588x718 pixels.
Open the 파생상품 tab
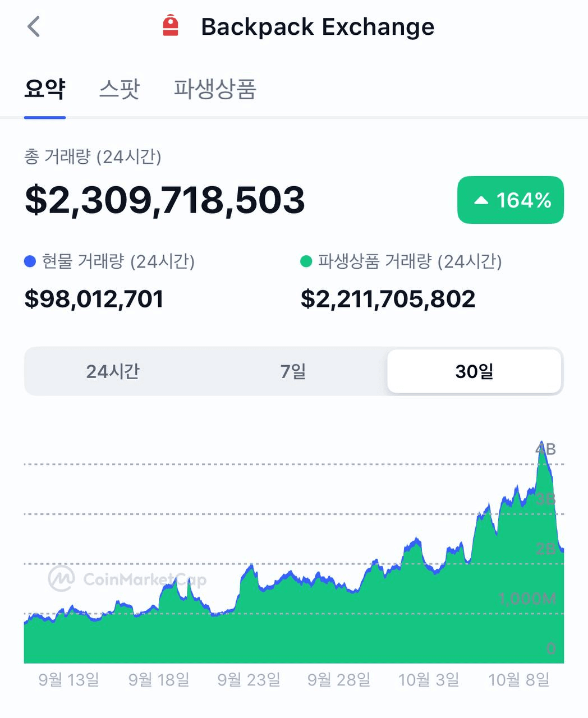[x=215, y=89]
